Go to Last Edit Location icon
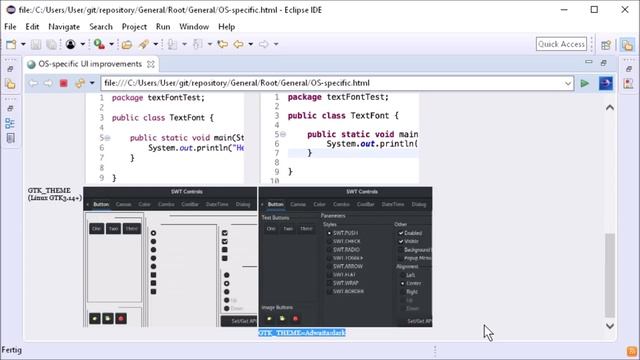 pos(222,44)
